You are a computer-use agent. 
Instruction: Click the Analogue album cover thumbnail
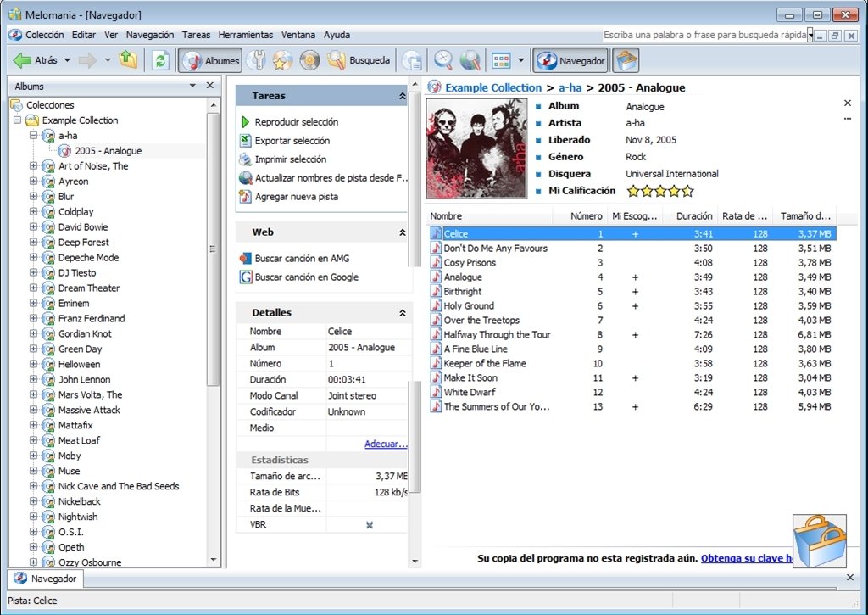476,148
